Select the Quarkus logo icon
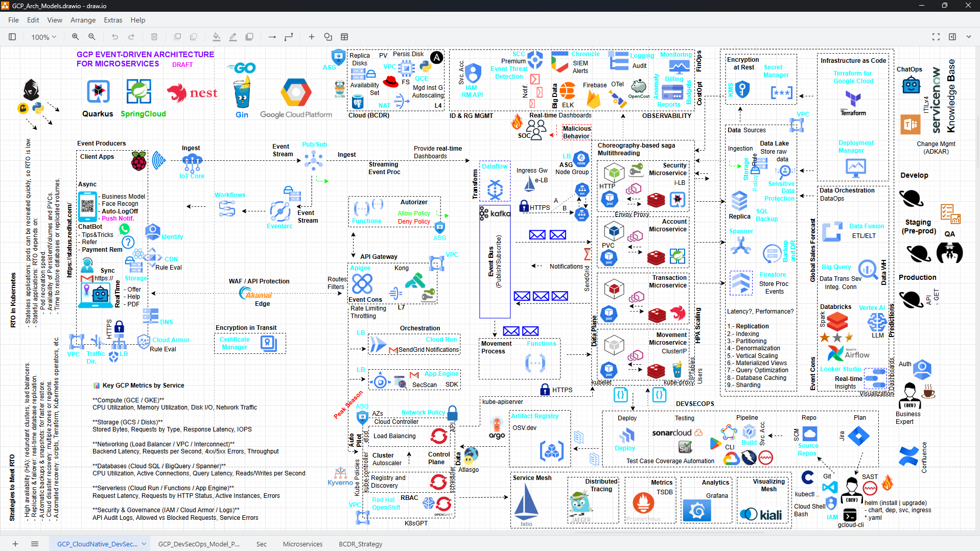 click(98, 92)
